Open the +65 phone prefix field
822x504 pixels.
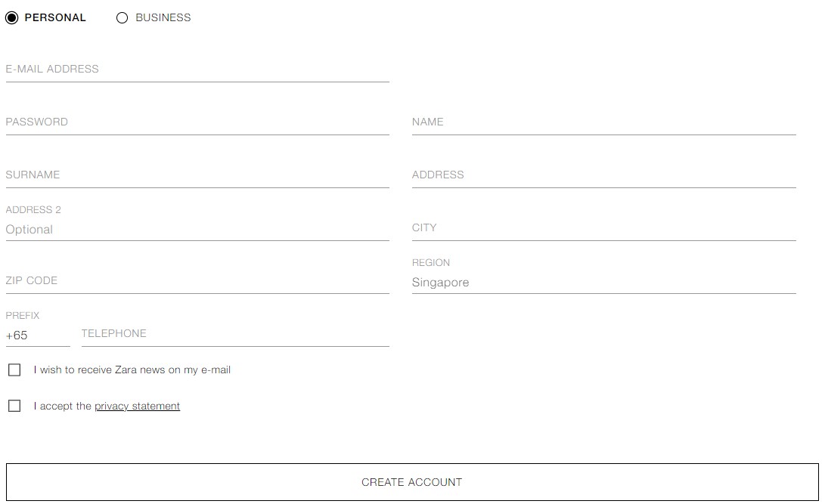[x=37, y=335]
